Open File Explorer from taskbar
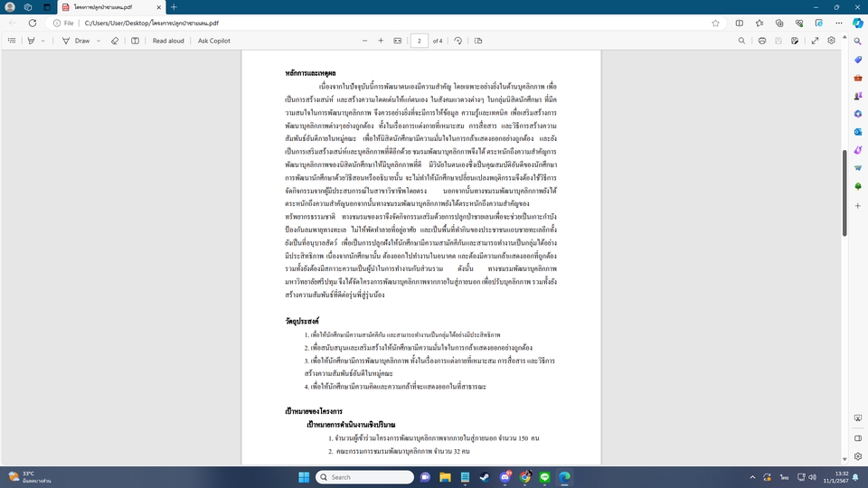This screenshot has width=868, height=488. point(445,477)
